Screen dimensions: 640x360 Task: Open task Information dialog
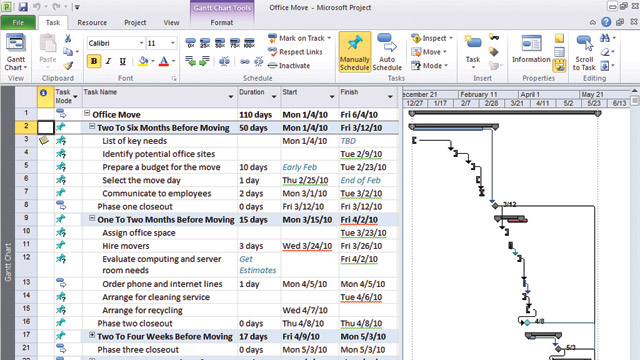[x=531, y=49]
